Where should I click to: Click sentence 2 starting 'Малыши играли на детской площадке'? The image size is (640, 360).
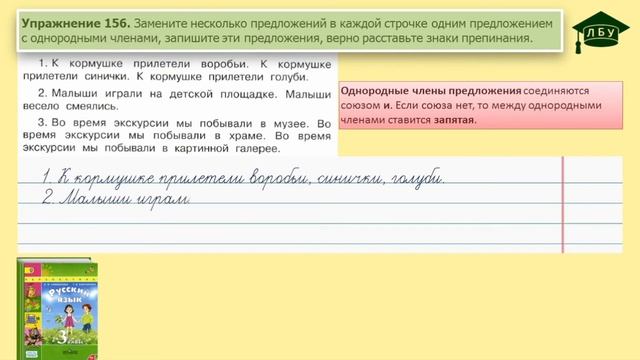(x=177, y=100)
